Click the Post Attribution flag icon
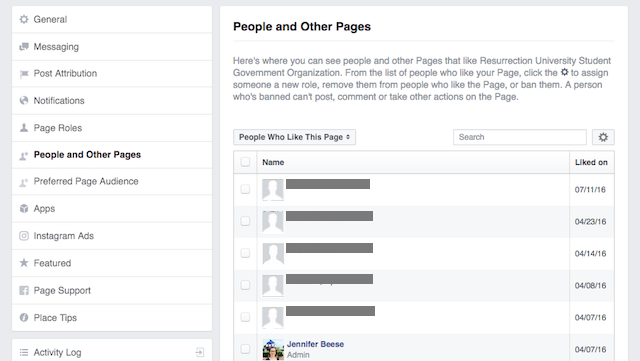 24,74
